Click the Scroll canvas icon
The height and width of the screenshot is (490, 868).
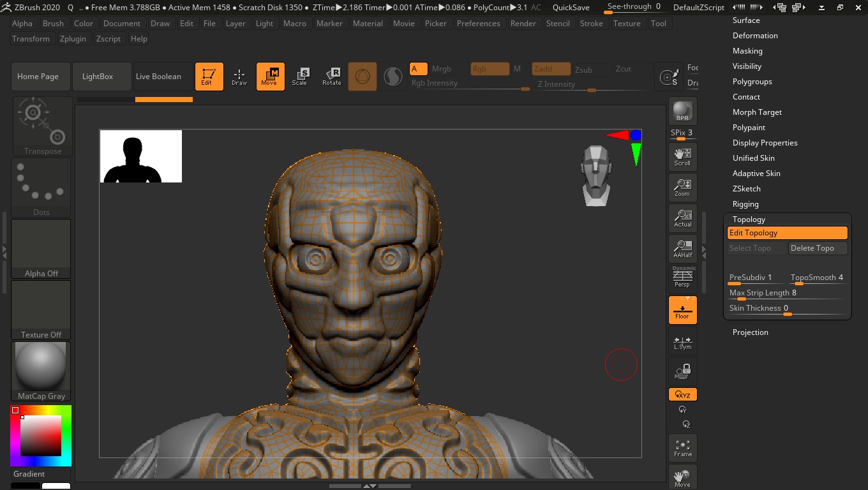[x=682, y=157]
